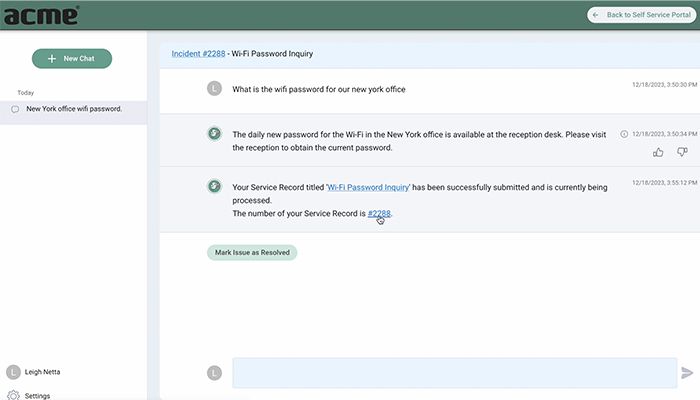Click the ACME logo

click(40, 15)
